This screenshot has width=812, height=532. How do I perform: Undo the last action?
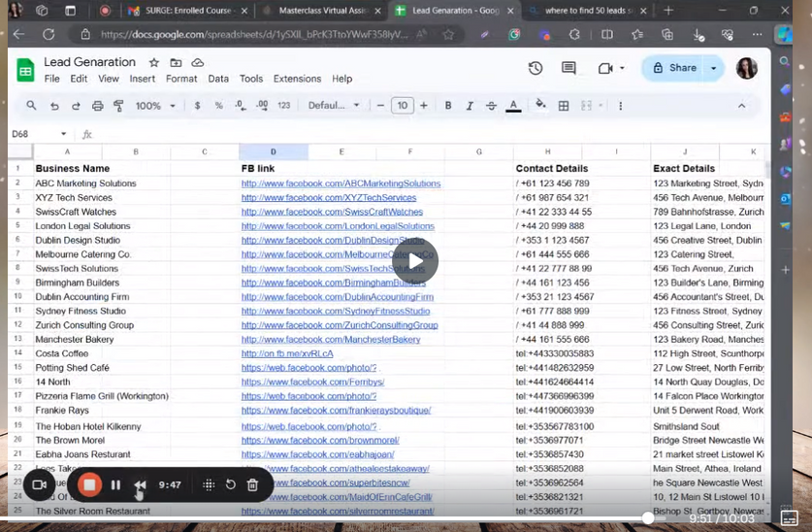point(54,106)
